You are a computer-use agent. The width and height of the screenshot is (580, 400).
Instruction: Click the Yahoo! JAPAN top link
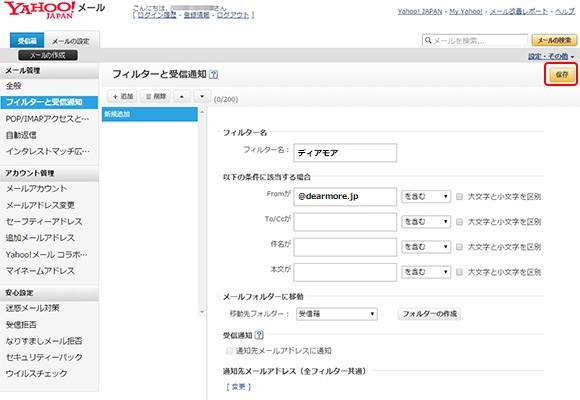click(x=420, y=11)
